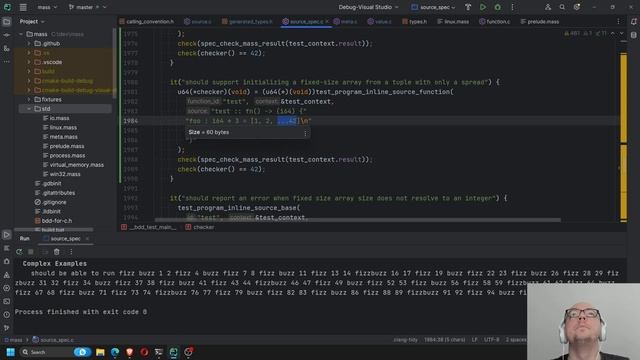Image resolution: width=640 pixels, height=360 pixels.
Task: Start debugging with the bug icon
Action: [x=498, y=7]
